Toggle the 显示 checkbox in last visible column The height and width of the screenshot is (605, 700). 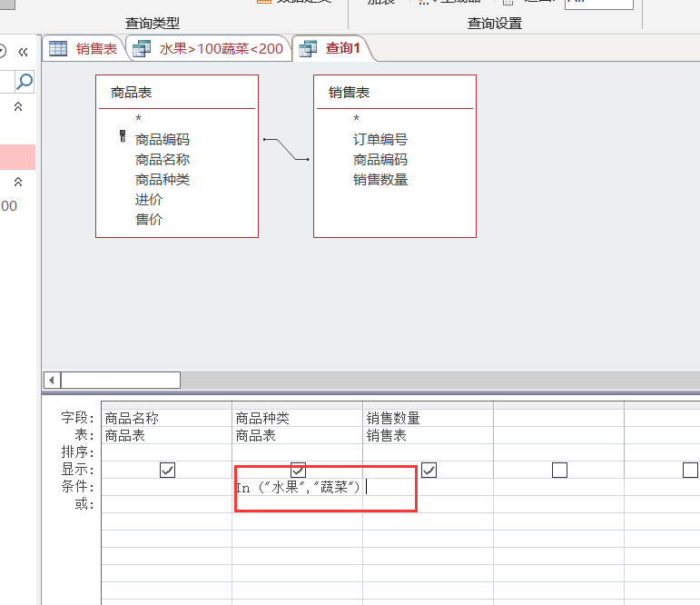pyautogui.click(x=691, y=470)
